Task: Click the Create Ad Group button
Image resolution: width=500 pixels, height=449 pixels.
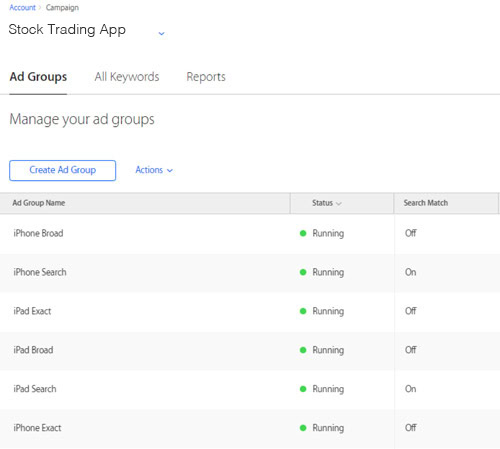Action: [62, 170]
